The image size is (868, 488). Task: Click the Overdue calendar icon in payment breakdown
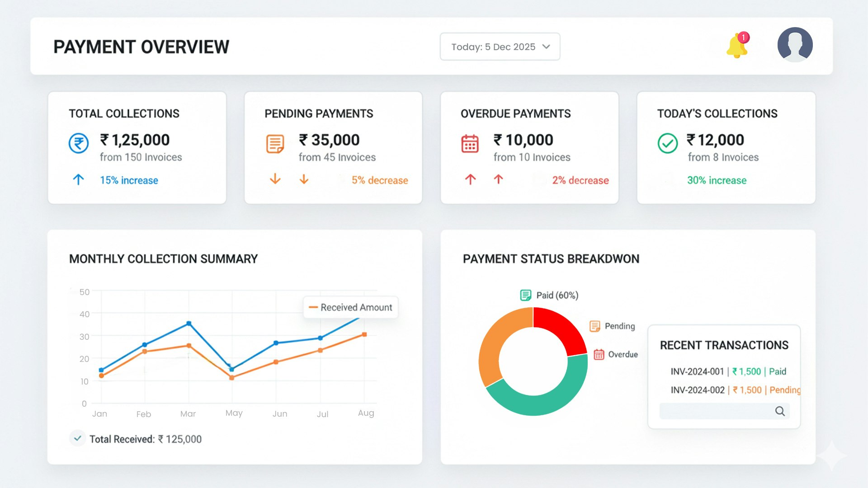(x=599, y=354)
